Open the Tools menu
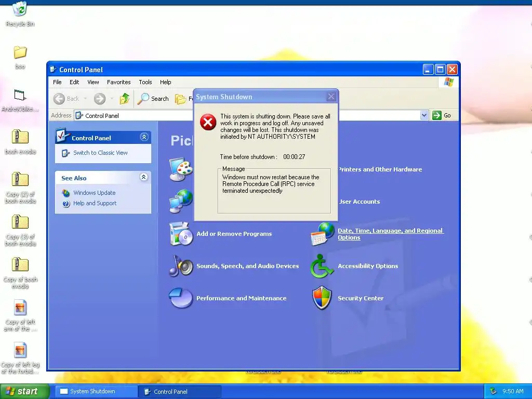 click(145, 82)
